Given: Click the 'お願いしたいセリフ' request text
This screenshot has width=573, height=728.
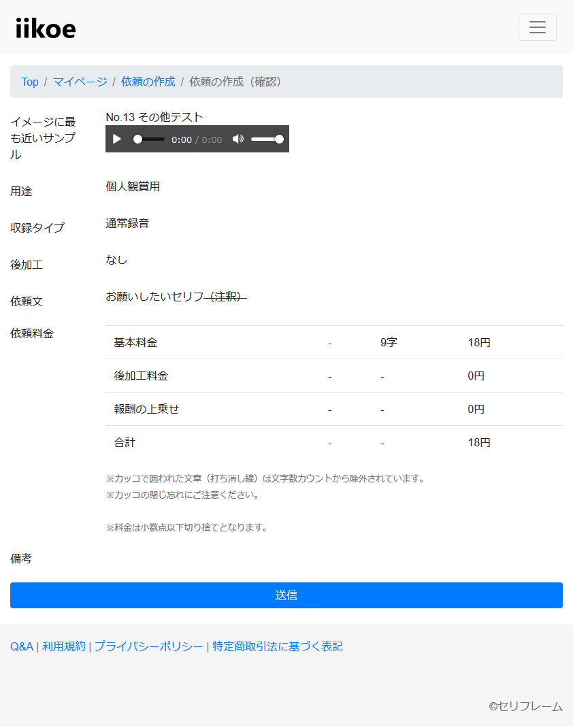Looking at the screenshot, I should tap(154, 296).
